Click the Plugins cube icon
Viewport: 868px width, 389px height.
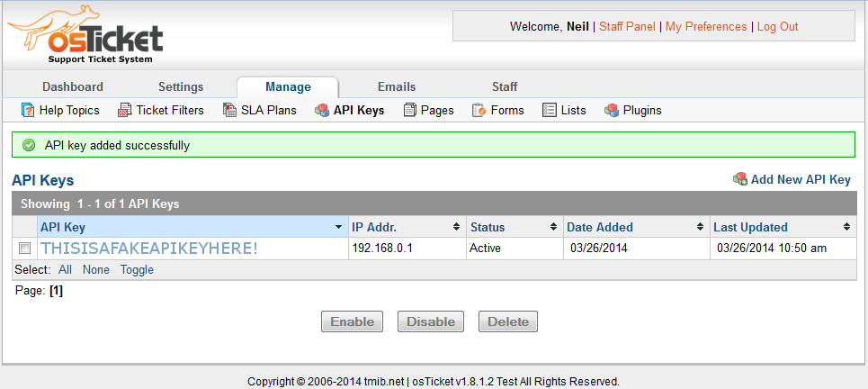click(x=612, y=110)
